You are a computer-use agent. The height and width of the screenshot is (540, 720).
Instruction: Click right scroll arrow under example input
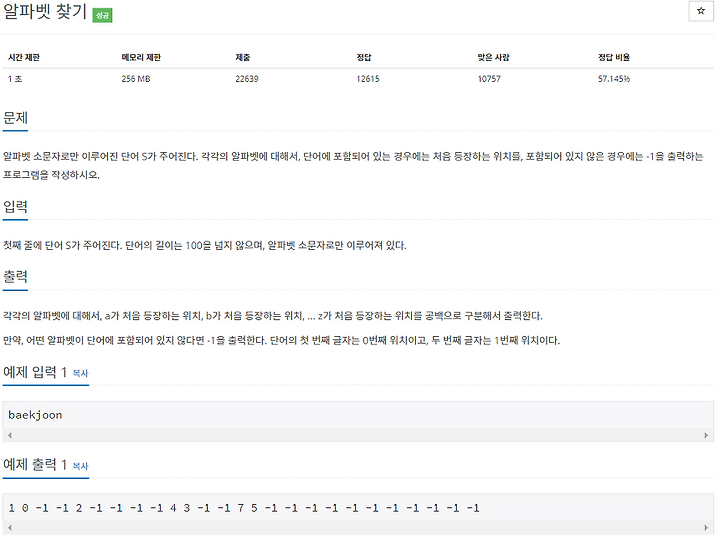coord(706,435)
